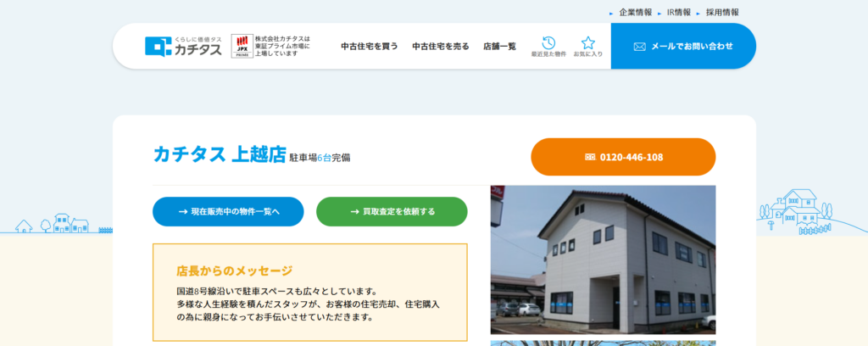The height and width of the screenshot is (346, 868).
Task: Select 店舗一覧 menu
Action: click(499, 47)
